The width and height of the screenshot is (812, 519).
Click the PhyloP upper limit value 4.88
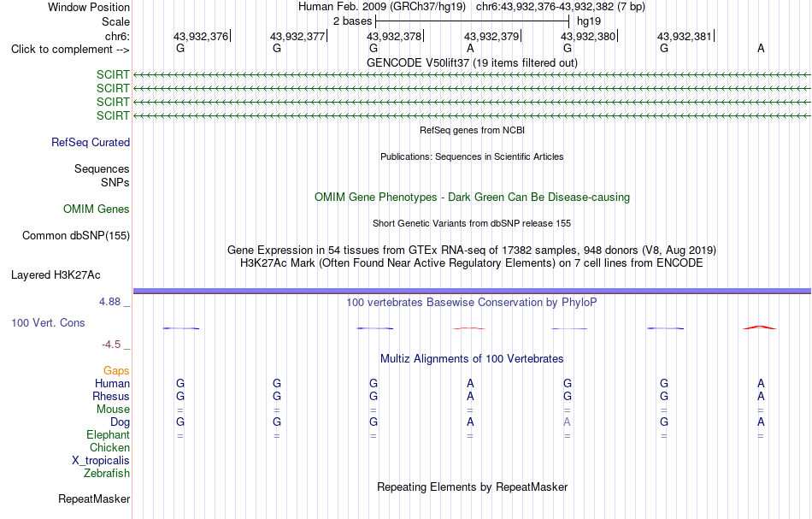(x=109, y=302)
